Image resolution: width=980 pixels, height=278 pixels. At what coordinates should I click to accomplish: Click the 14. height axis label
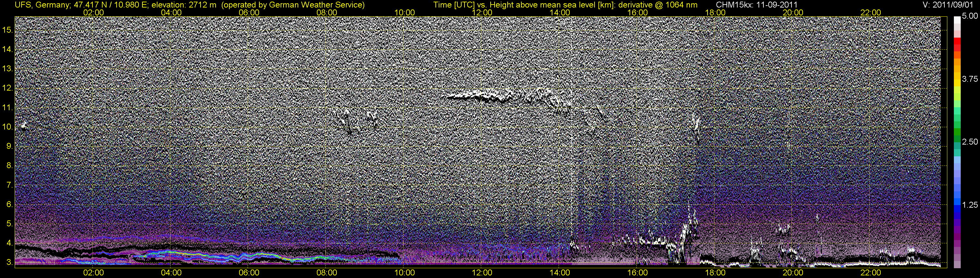tap(8, 49)
